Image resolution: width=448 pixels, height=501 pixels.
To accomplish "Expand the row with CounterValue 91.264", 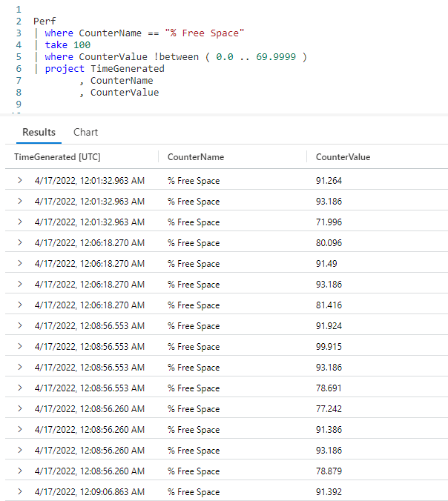I will pos(20,180).
